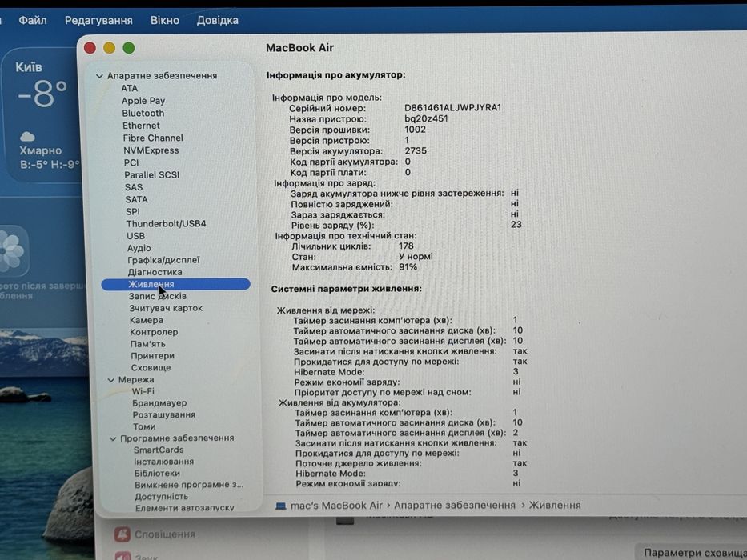747x560 pixels.
Task: Select Доступність in the sidebar
Action: point(161,497)
